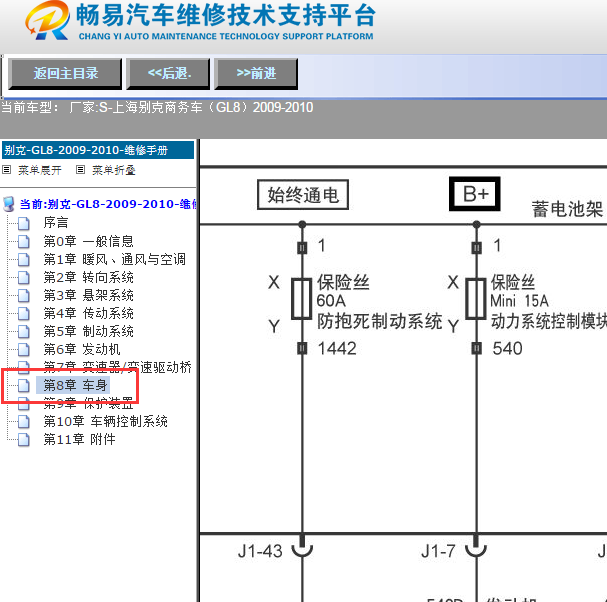Click the page icon beside 第2章
Image resolution: width=607 pixels, height=602 pixels.
24,278
